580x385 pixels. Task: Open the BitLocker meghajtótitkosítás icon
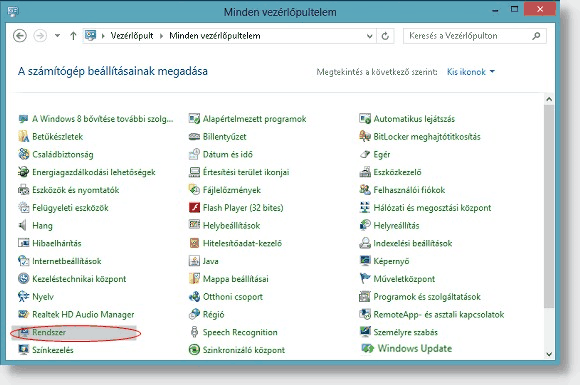(x=365, y=136)
